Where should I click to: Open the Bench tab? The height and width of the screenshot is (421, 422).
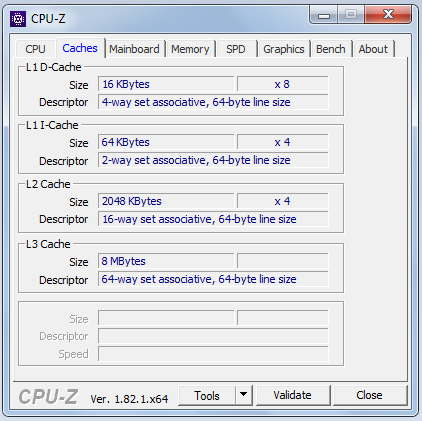331,49
